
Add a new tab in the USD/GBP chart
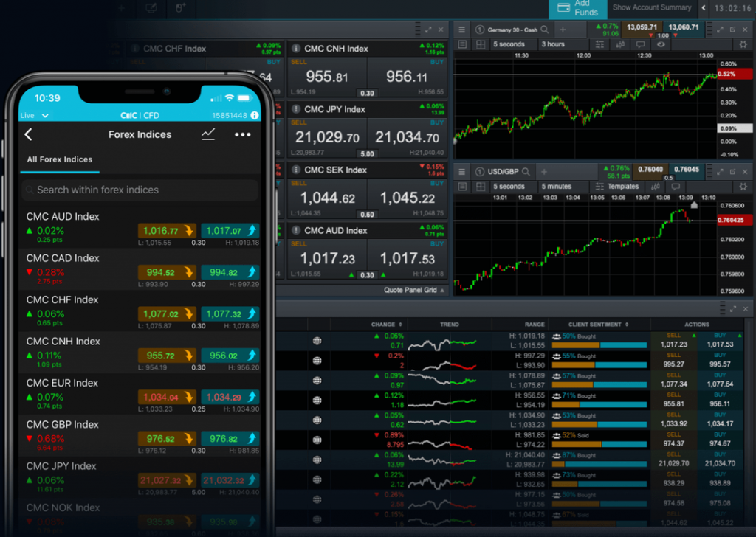click(x=544, y=171)
